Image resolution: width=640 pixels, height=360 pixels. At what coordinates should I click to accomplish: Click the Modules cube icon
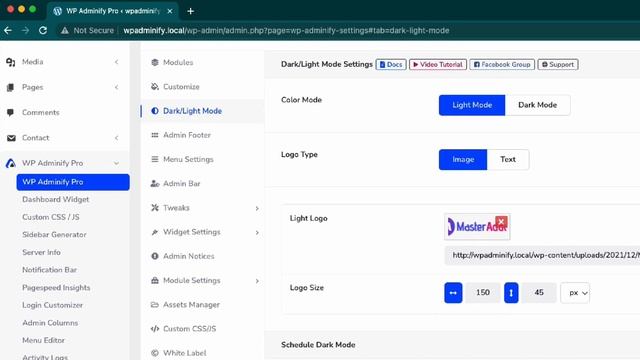[155, 62]
